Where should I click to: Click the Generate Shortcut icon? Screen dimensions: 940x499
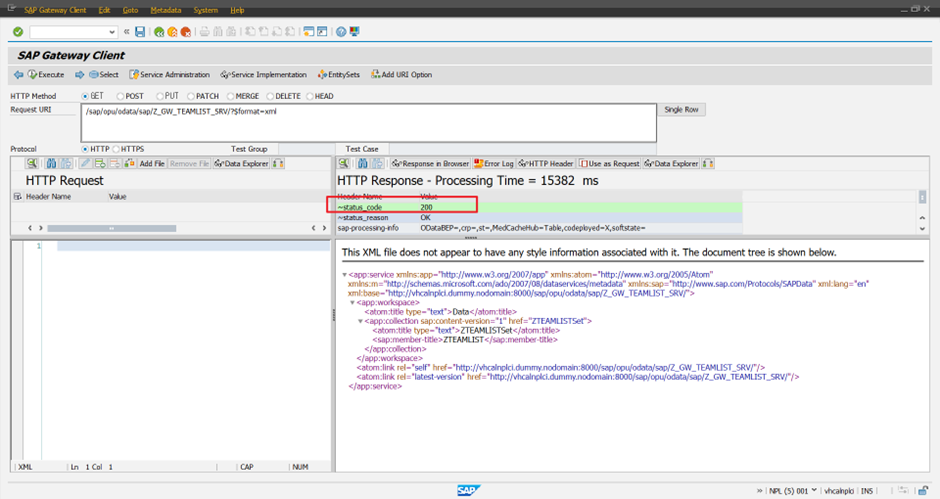(x=322, y=32)
